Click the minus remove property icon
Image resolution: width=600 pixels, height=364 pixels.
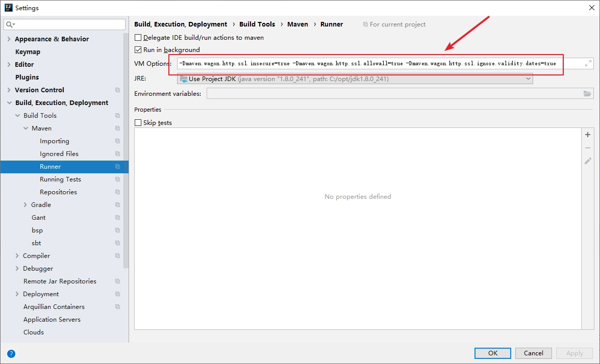click(x=588, y=148)
